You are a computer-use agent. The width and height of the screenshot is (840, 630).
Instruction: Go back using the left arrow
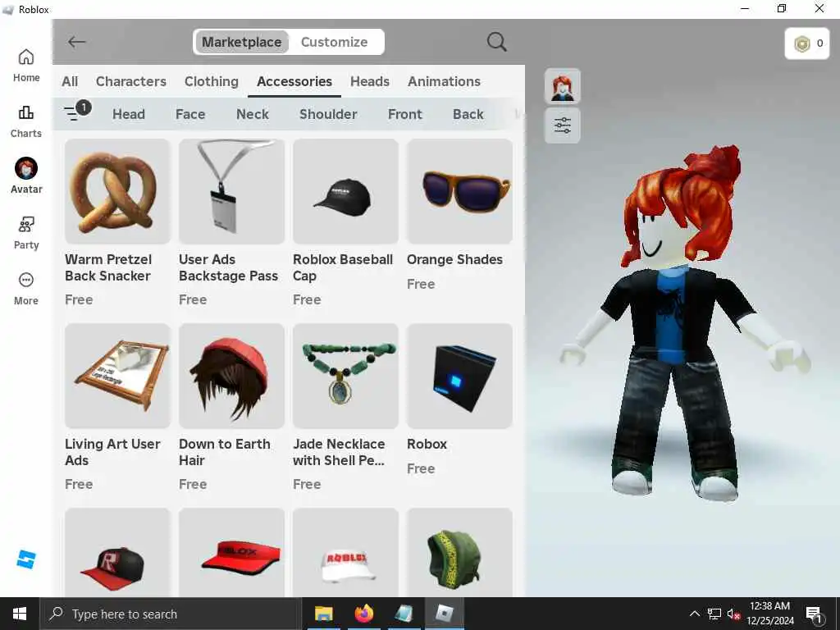[x=76, y=42]
